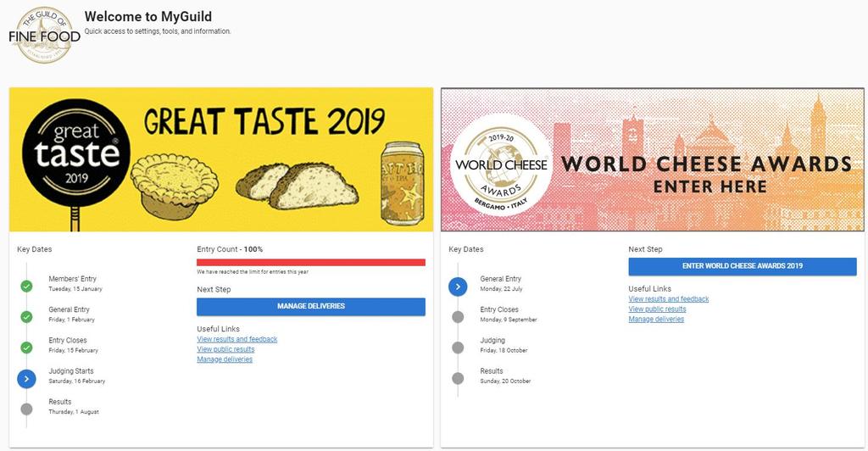Open World Cheese 'Manage deliveries' link
868x451 pixels.
pyautogui.click(x=656, y=319)
